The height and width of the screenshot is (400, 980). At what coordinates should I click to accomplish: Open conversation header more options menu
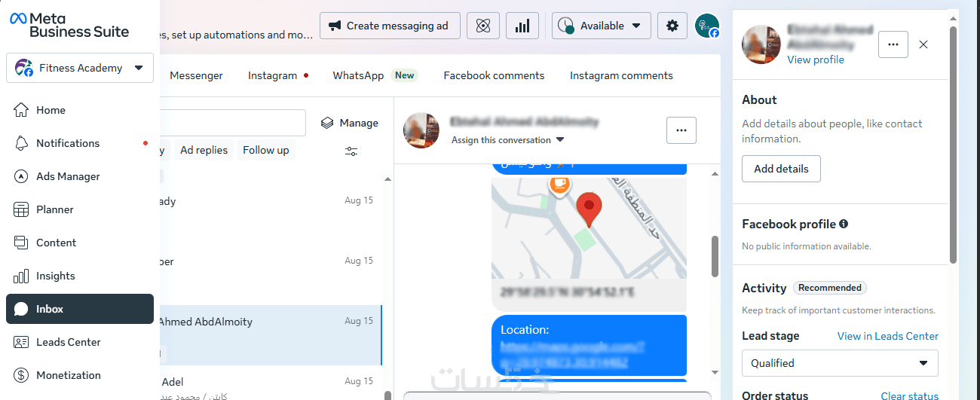click(681, 130)
